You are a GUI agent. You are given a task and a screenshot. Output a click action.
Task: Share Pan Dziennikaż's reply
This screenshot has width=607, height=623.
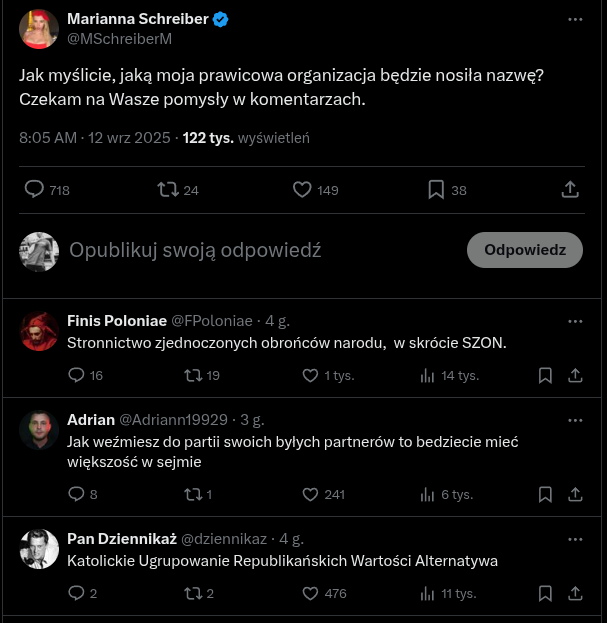coord(575,593)
